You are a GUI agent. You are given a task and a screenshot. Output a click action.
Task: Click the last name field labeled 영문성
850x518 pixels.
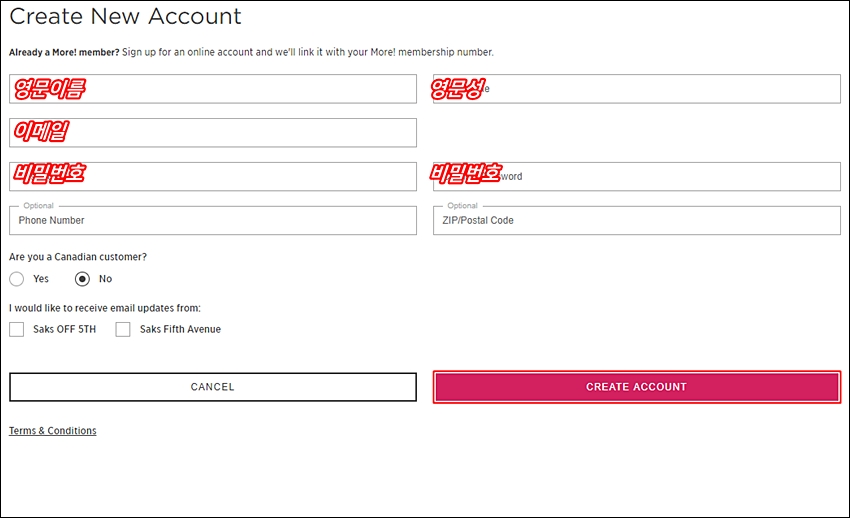point(636,89)
